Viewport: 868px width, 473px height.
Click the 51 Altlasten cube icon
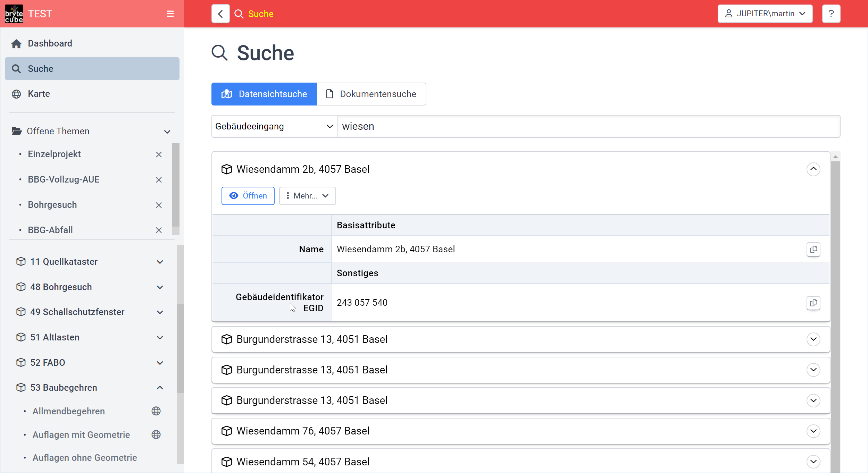[21, 337]
